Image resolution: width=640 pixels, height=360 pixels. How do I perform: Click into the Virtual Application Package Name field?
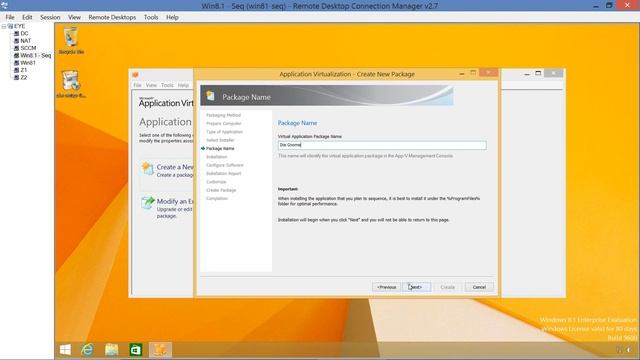pos(382,145)
